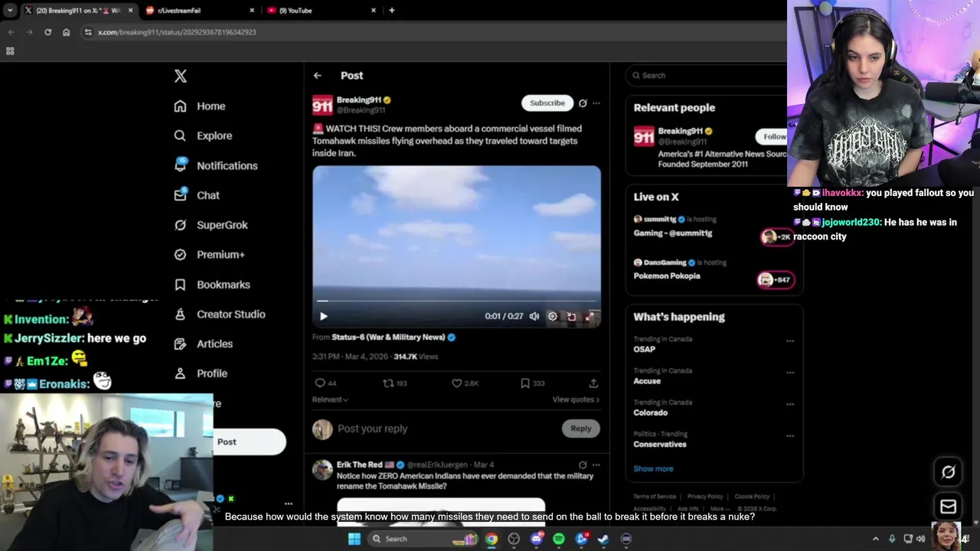Open a new browser tab
980x551 pixels.
click(x=392, y=11)
